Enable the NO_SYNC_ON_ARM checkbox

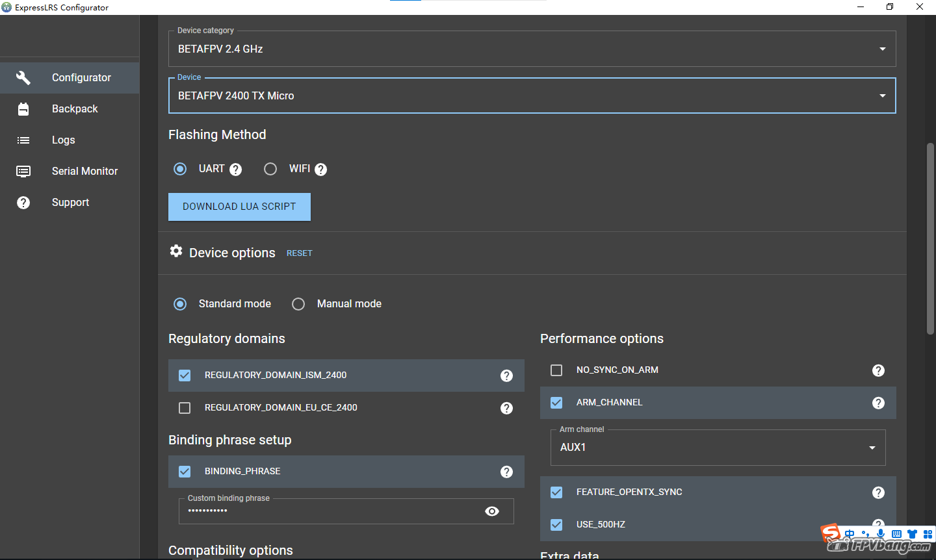pyautogui.click(x=556, y=370)
